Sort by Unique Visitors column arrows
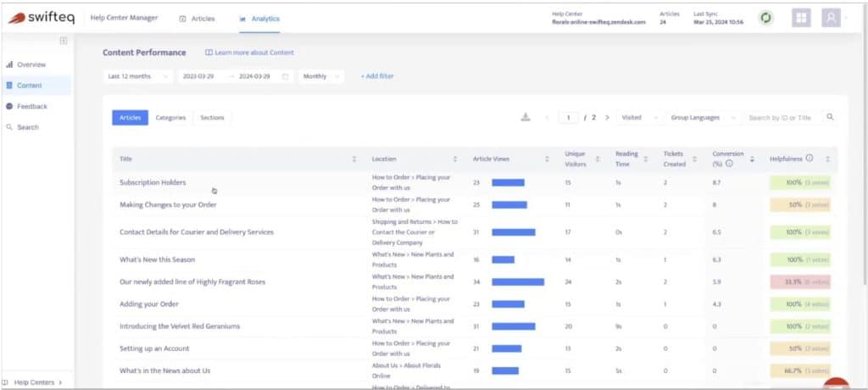 click(598, 159)
